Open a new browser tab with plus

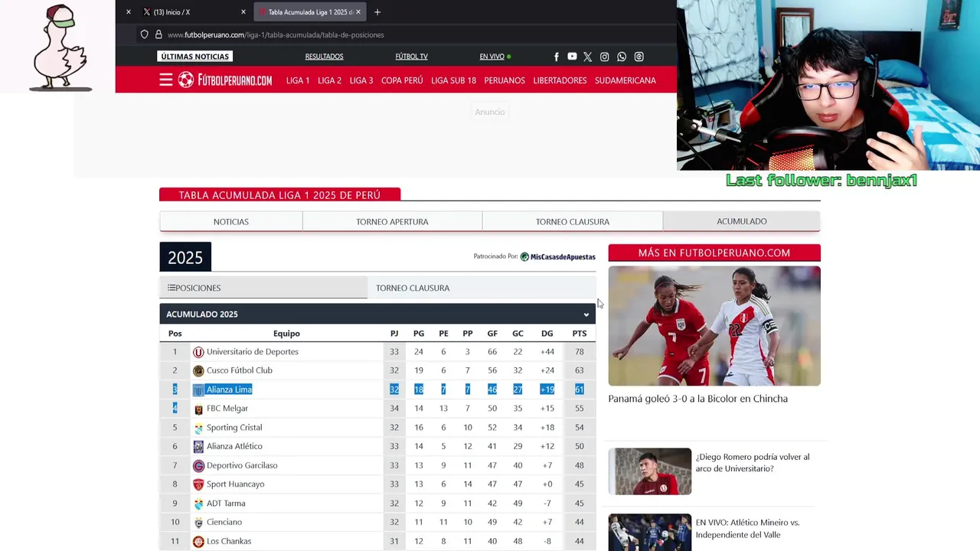(377, 12)
